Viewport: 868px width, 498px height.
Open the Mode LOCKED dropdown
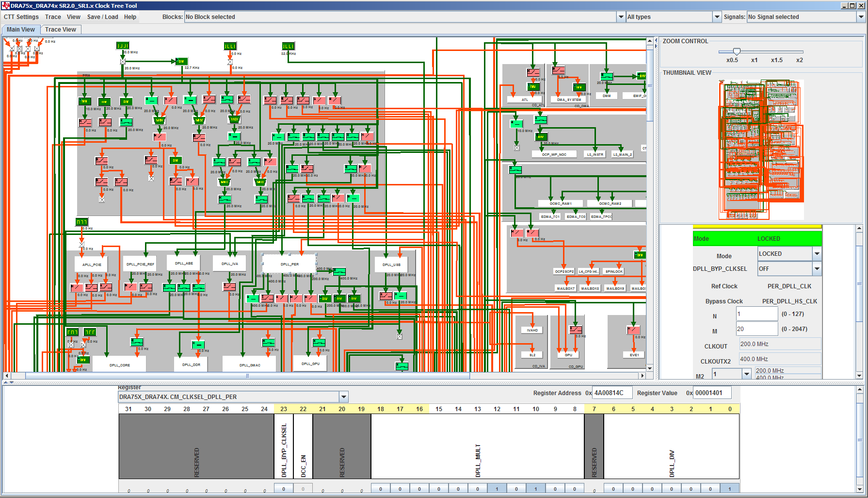point(817,253)
